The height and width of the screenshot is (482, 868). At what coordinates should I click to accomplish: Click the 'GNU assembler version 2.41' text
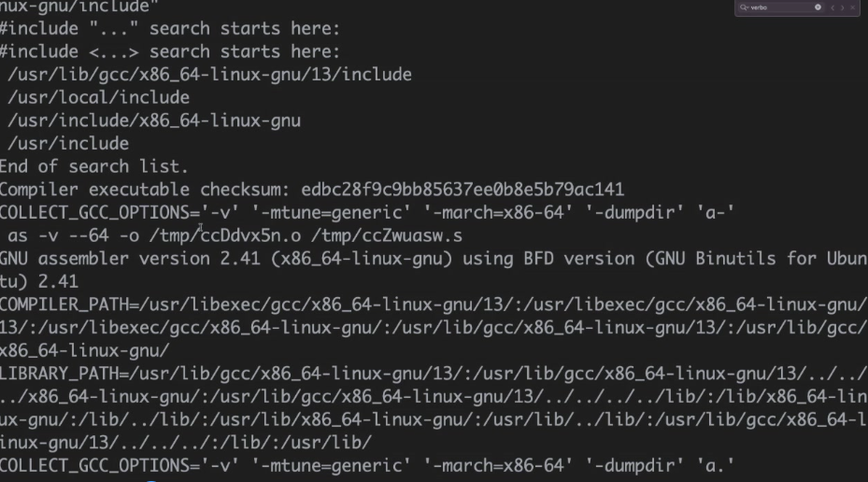pos(130,259)
